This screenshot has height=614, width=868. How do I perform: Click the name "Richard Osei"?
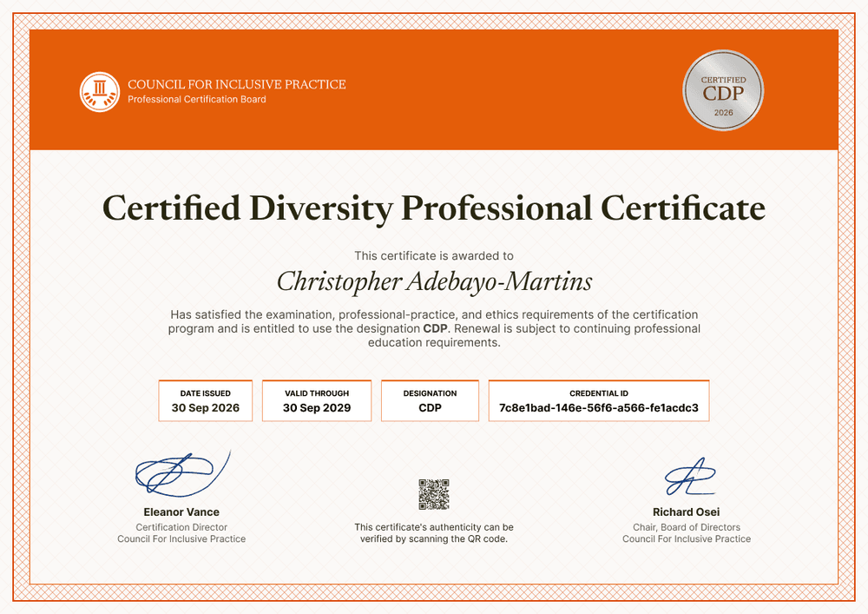point(687,512)
